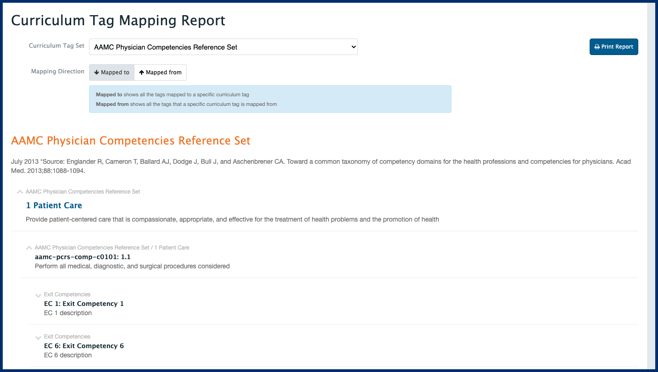Click breadcrumb 'AAMC Physician Competencies Reference Set / 1 Patient Care'
Image resolution: width=658 pixels, height=372 pixels.
pos(112,248)
